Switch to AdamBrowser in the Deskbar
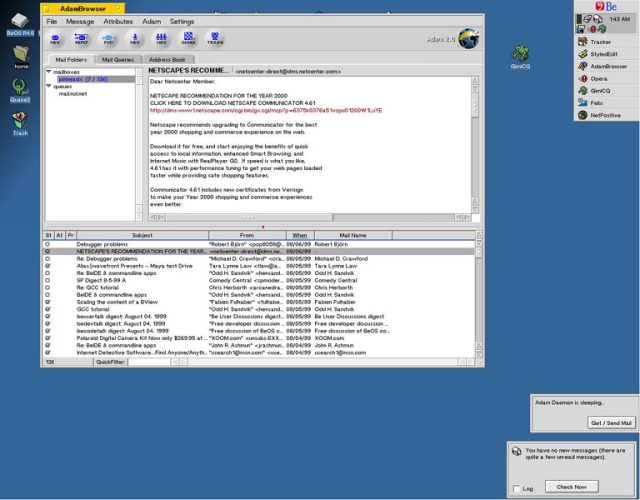This screenshot has width=640, height=500. (607, 66)
